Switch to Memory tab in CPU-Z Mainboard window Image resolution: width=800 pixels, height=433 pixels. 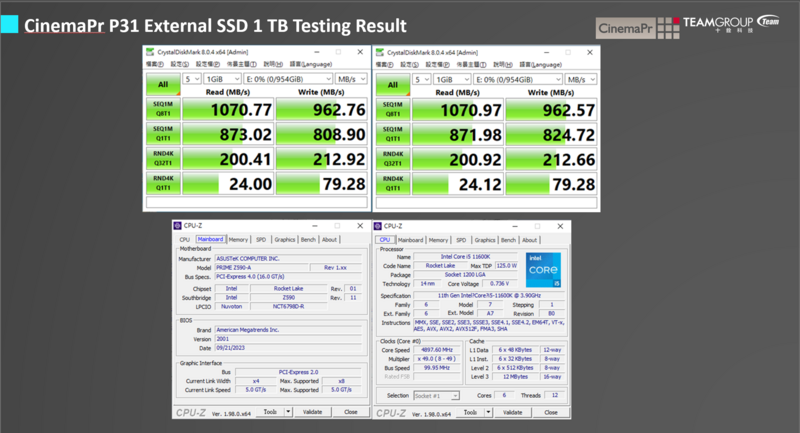click(x=238, y=239)
